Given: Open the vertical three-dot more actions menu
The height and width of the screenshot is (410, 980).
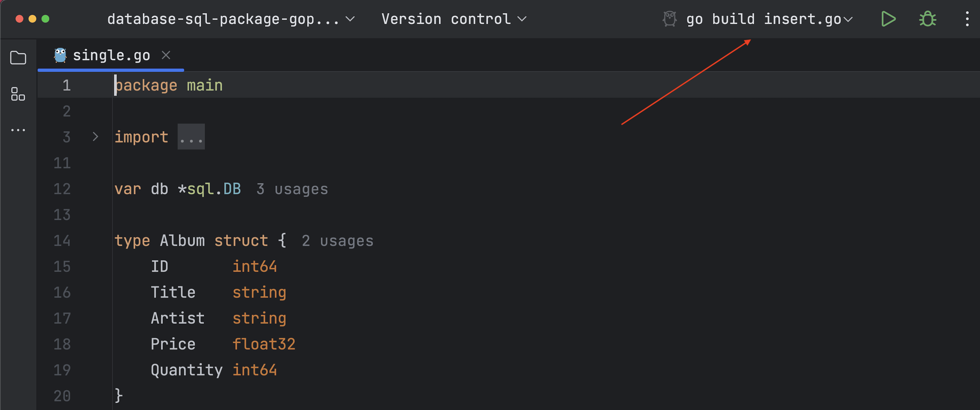Looking at the screenshot, I should (967, 19).
